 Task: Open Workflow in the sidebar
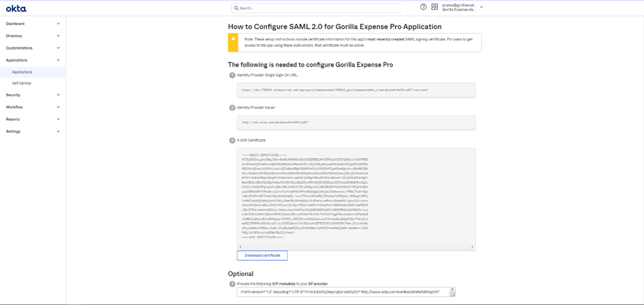(x=15, y=107)
